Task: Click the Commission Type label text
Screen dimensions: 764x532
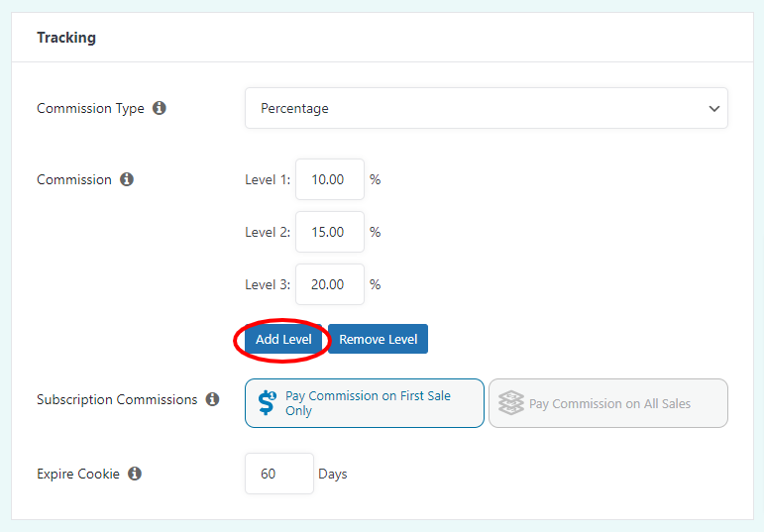Action: coord(90,108)
